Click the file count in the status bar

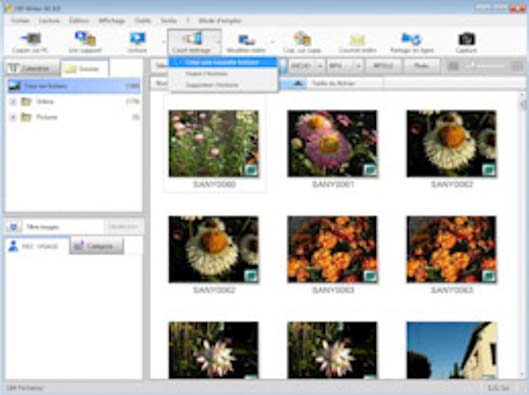(25, 388)
